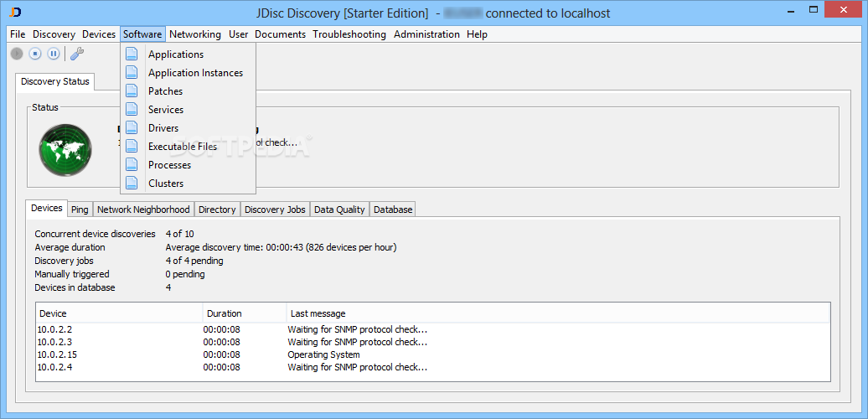868x419 pixels.
Task: Switch to the Database tab
Action: (x=393, y=209)
